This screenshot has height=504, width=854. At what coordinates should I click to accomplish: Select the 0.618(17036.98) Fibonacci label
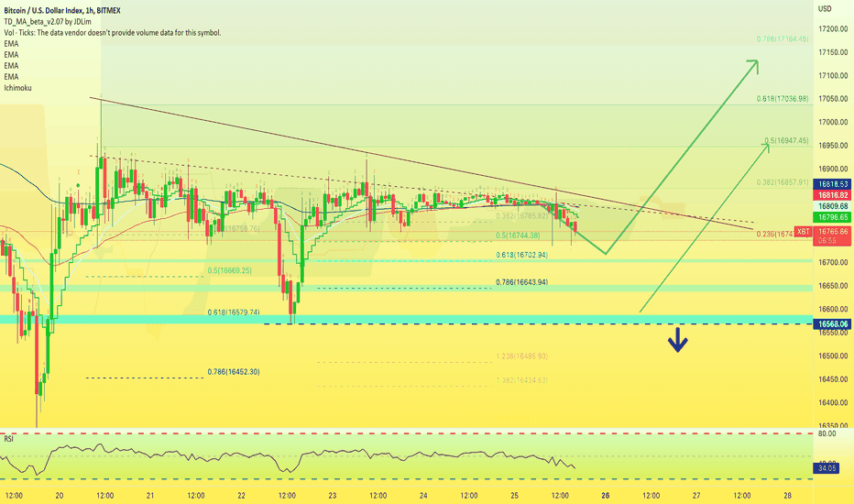click(783, 99)
